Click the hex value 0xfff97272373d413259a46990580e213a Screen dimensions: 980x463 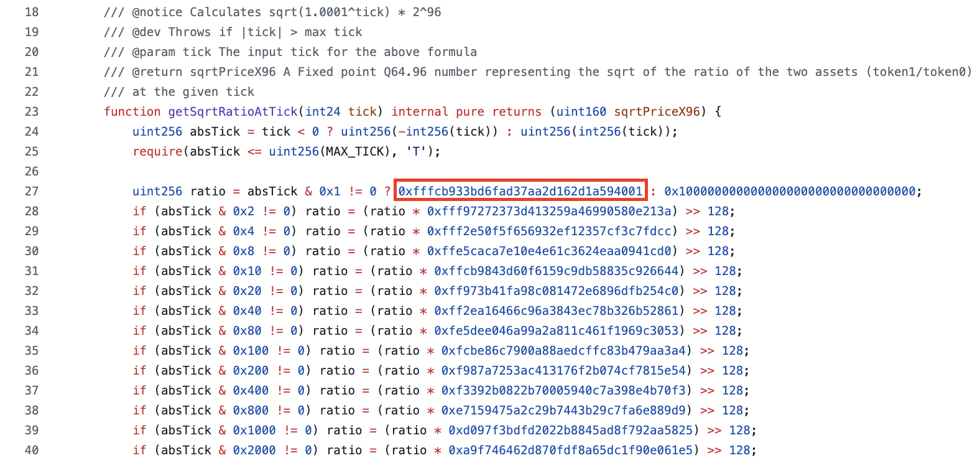pyautogui.click(x=549, y=211)
